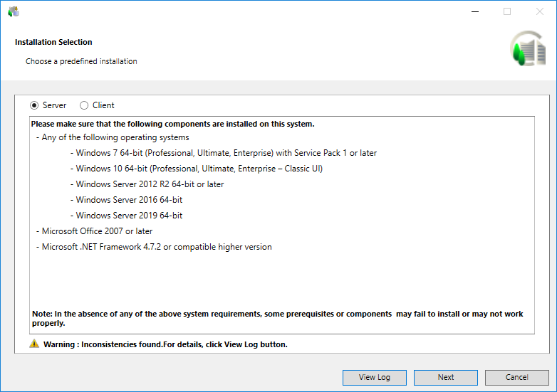Click the Windows 10 64-bit requirement line

point(199,169)
